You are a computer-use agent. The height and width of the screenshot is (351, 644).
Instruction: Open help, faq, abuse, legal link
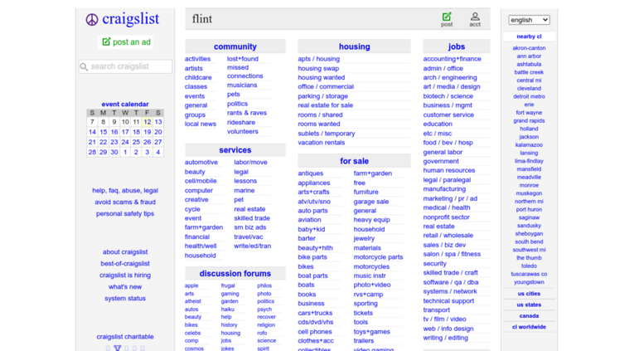(x=125, y=190)
